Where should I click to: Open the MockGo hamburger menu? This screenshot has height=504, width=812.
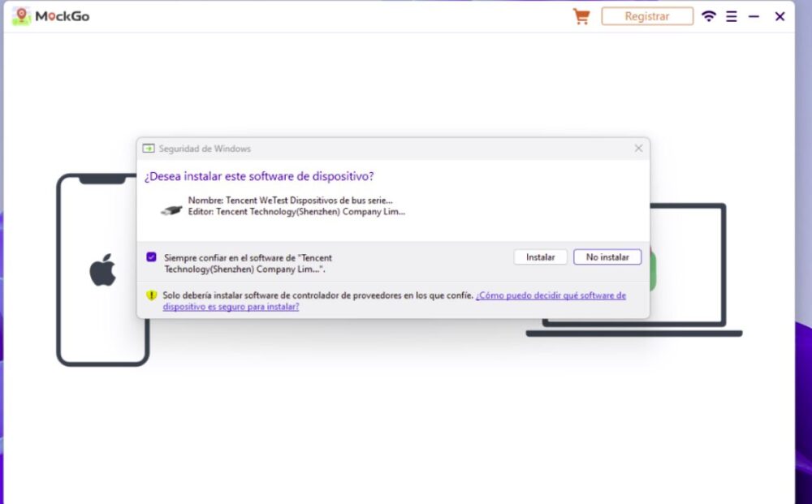pos(732,16)
